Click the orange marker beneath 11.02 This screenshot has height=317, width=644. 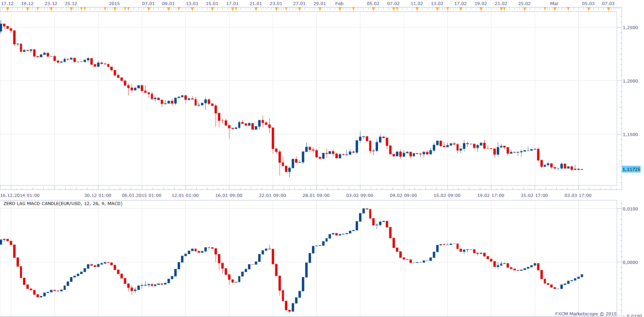417,9
